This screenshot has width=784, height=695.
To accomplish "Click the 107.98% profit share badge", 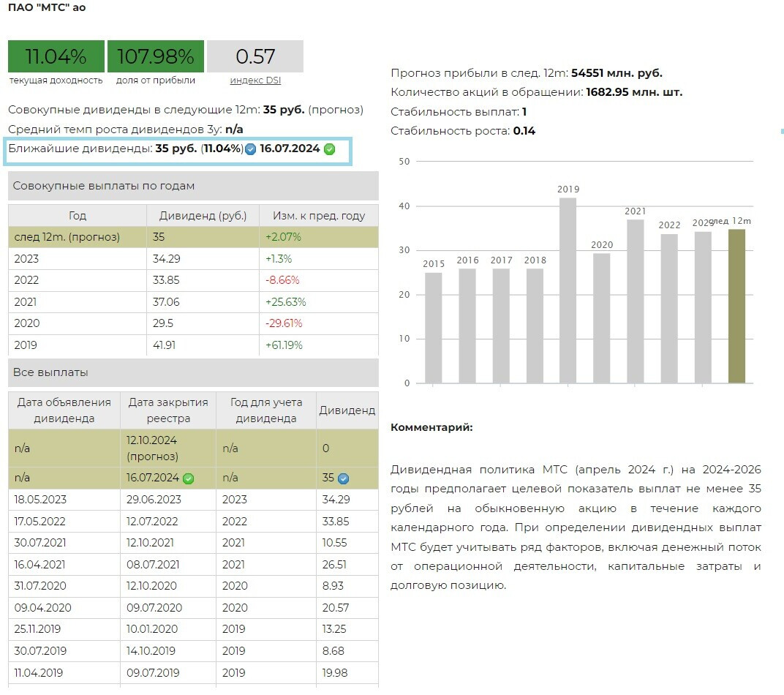I will 155,56.
